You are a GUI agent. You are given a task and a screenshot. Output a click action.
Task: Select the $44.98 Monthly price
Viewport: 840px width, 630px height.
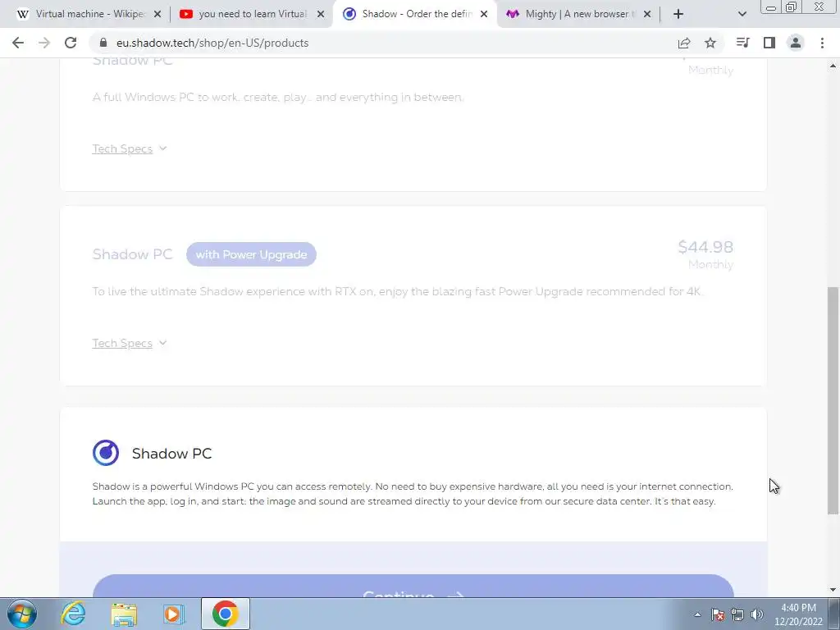click(x=705, y=253)
